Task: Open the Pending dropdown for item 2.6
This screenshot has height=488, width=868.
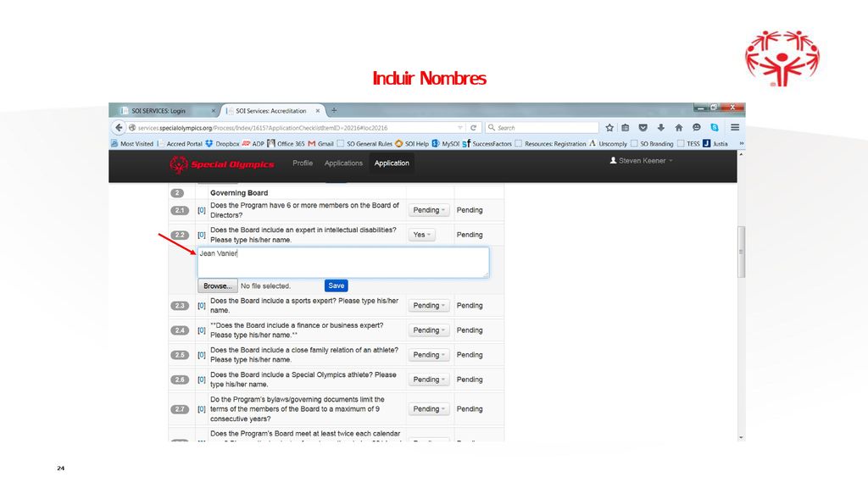Action: [428, 380]
